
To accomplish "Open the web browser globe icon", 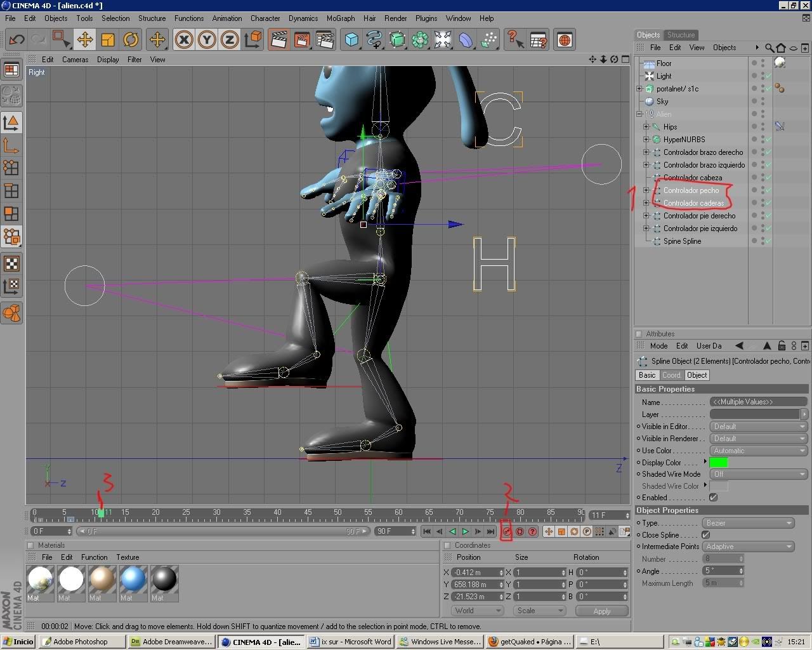I will click(564, 40).
